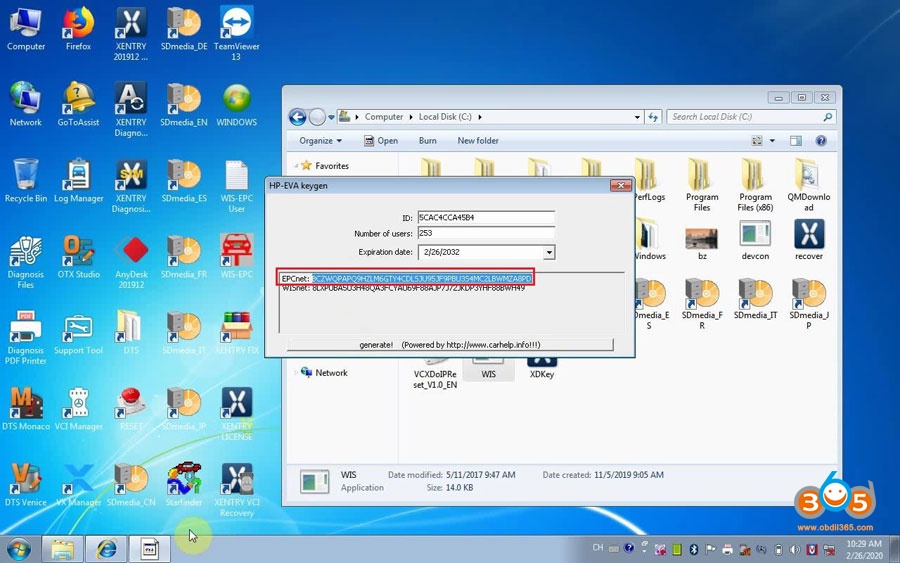900x563 pixels.
Task: Launch DTS Venice shortcut
Action: (x=26, y=485)
